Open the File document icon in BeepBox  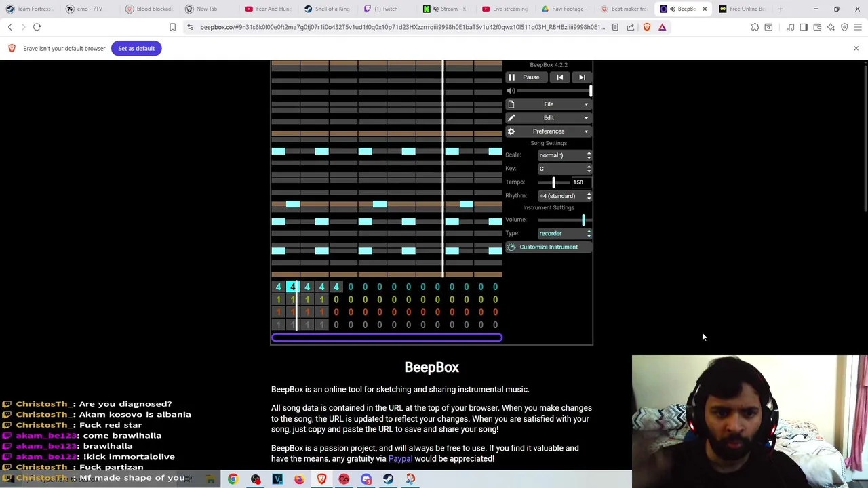[511, 104]
